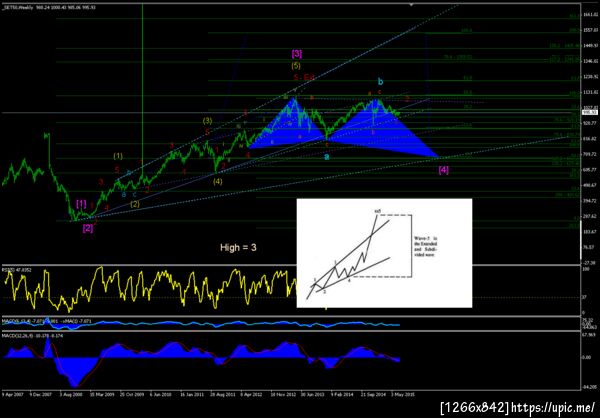Select the tall green vertical line object
The width and height of the screenshot is (600, 418).
pyautogui.click(x=142, y=92)
